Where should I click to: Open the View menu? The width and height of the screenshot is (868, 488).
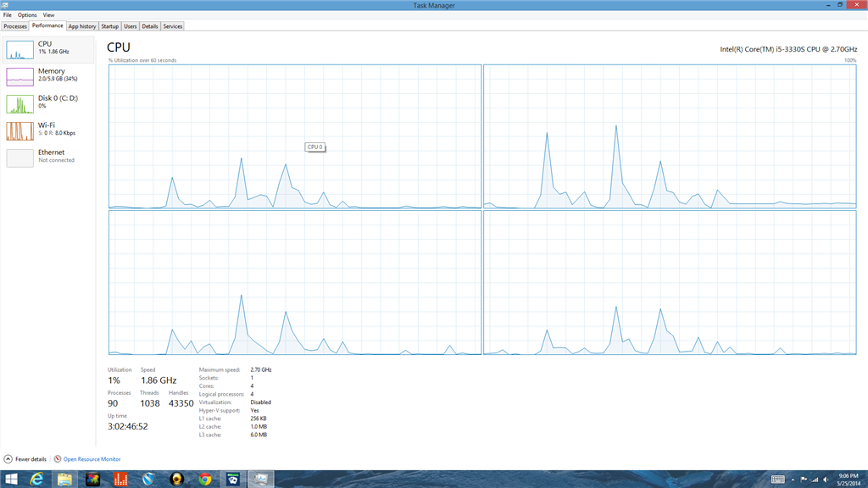(x=48, y=15)
